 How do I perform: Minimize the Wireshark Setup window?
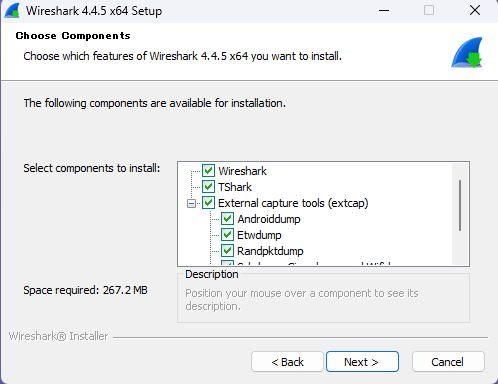[x=384, y=11]
